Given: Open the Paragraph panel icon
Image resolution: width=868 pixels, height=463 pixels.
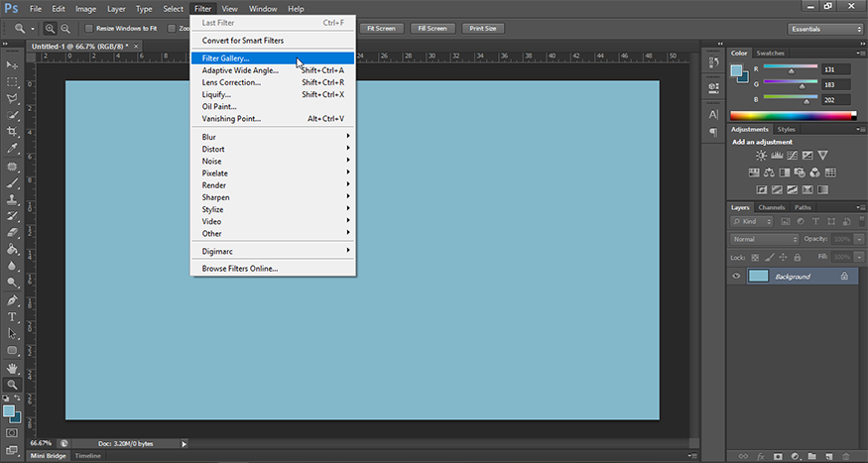Looking at the screenshot, I should click(713, 132).
